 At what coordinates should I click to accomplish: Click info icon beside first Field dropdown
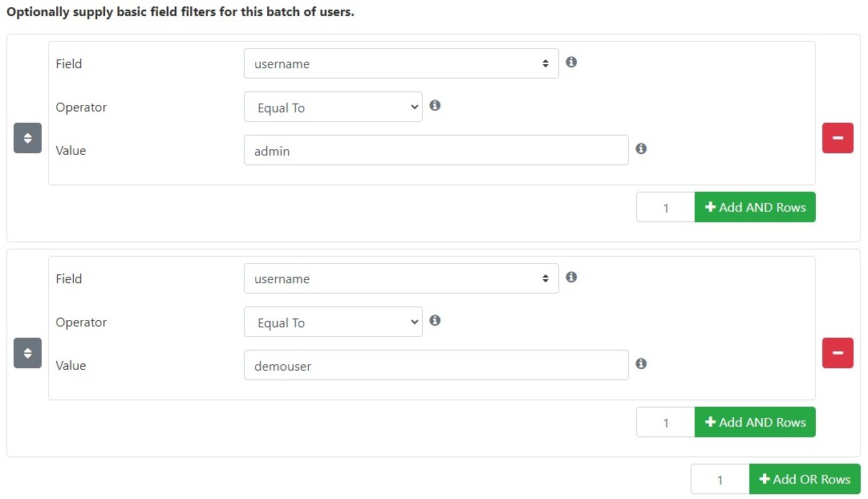(571, 62)
